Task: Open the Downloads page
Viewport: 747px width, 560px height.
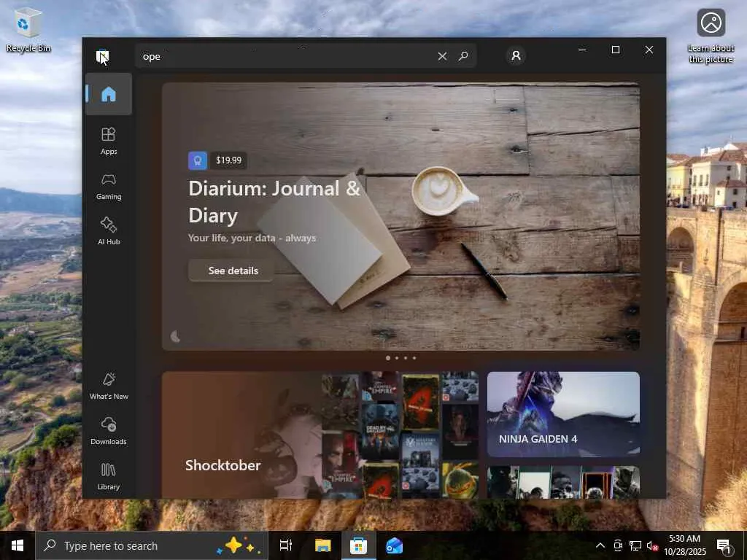Action: [x=109, y=432]
